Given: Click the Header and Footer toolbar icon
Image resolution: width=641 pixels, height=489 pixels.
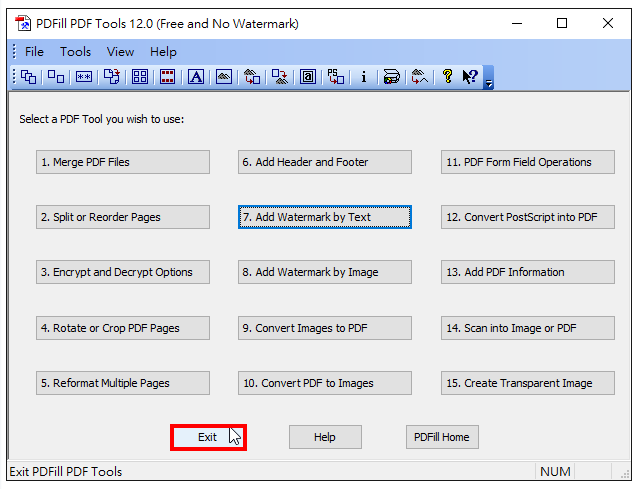Looking at the screenshot, I should click(168, 76).
